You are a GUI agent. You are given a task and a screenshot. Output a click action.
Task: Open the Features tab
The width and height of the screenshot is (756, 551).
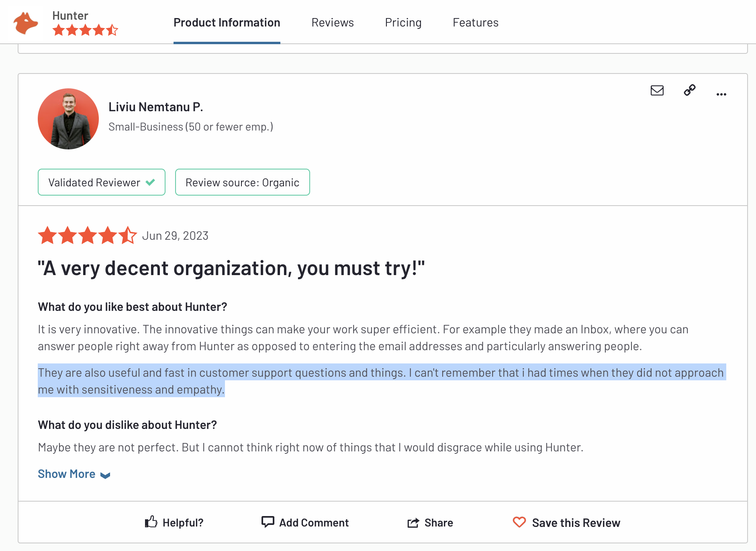pos(476,22)
